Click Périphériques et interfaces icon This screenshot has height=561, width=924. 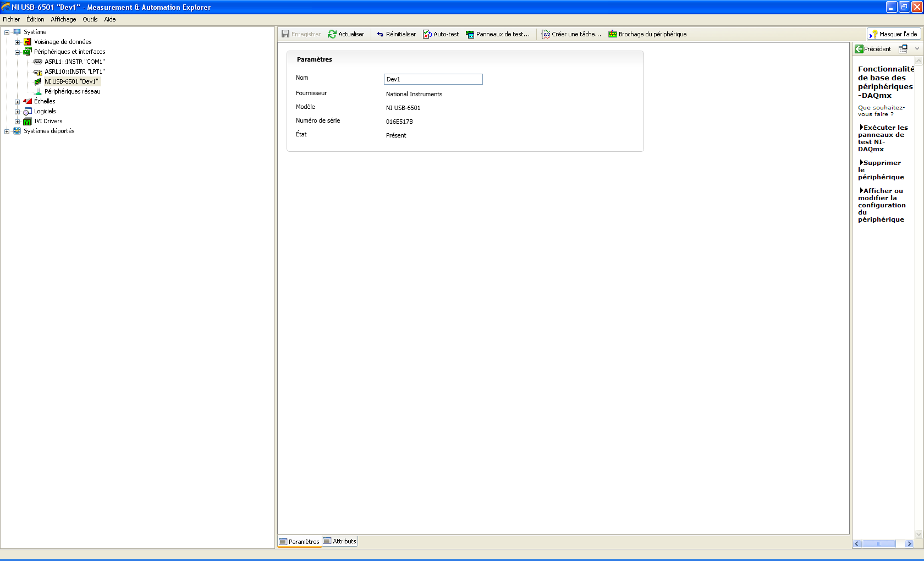(x=28, y=52)
